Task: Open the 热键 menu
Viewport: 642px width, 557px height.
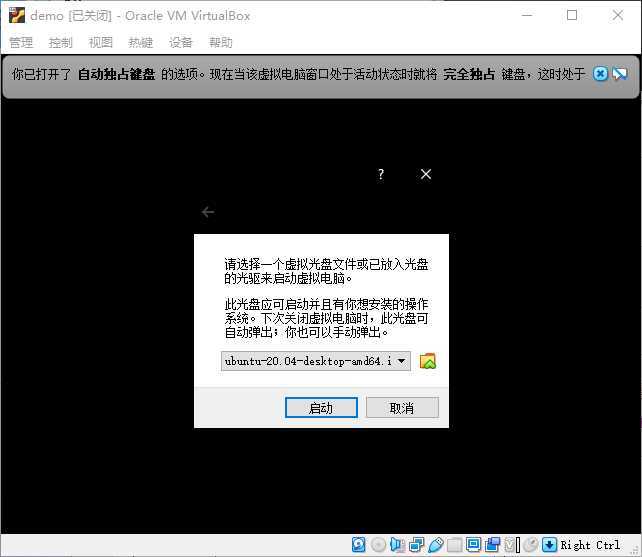Action: (x=140, y=42)
